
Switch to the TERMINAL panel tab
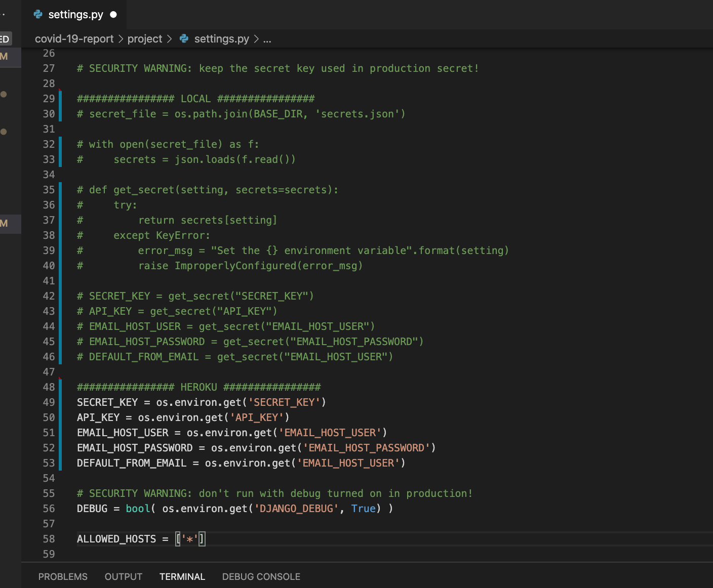182,577
